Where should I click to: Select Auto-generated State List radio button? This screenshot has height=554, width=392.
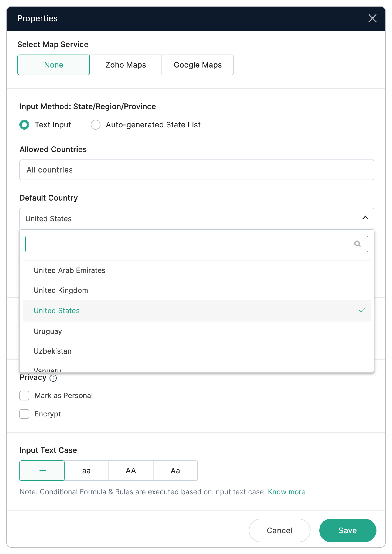click(96, 125)
